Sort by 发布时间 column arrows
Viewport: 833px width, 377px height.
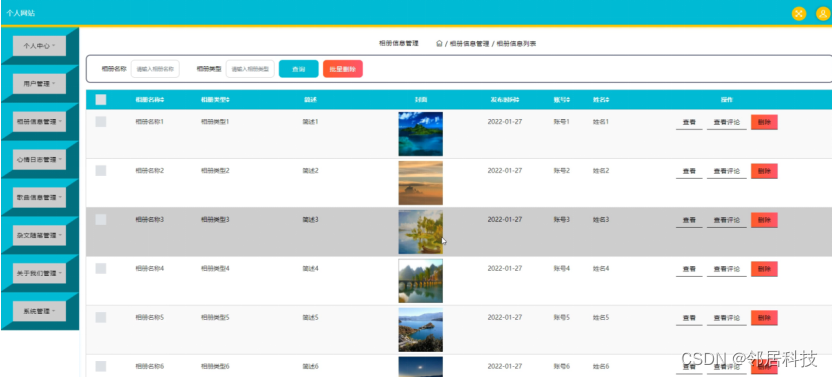517,100
